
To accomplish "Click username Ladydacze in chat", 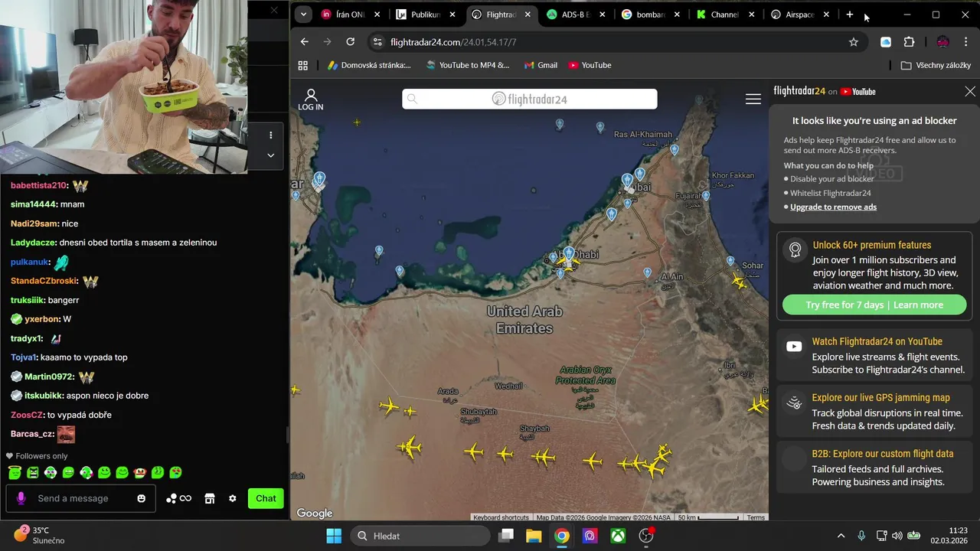I will coord(32,243).
